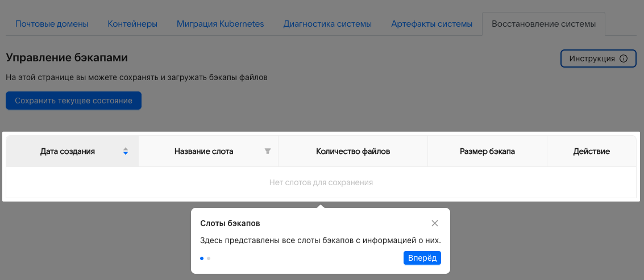Select the second tour step dot
Image resolution: width=644 pixels, height=280 pixels.
(x=209, y=258)
